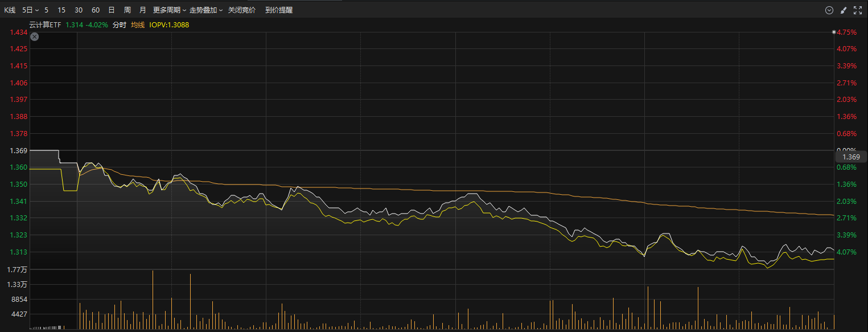Select the 15 minute period
The height and width of the screenshot is (332, 868).
point(61,10)
